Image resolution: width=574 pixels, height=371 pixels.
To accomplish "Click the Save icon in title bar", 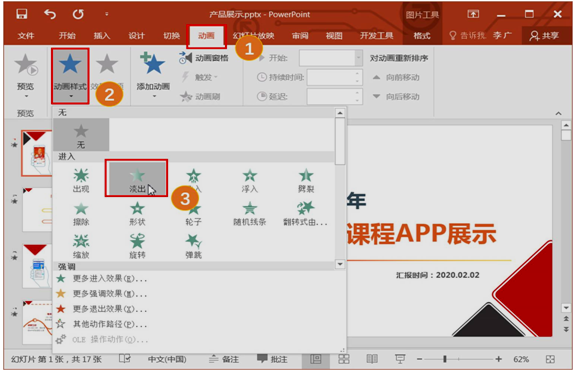I will [x=22, y=14].
